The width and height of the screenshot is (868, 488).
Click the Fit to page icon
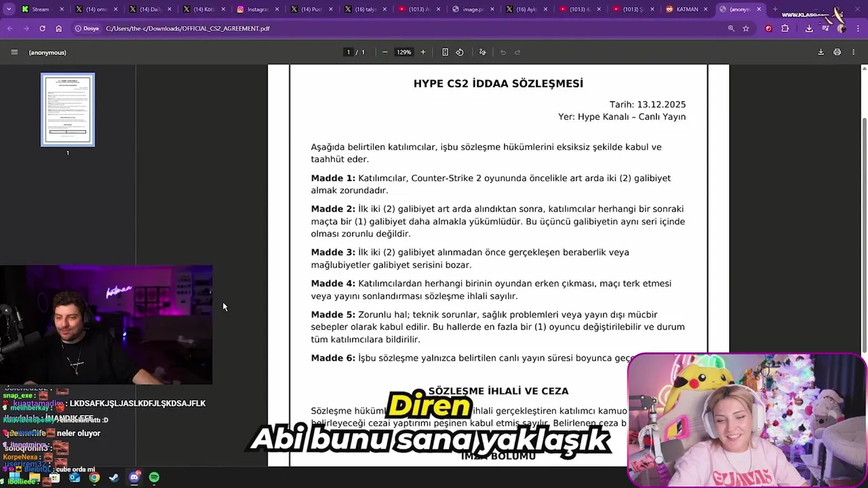pyautogui.click(x=445, y=52)
